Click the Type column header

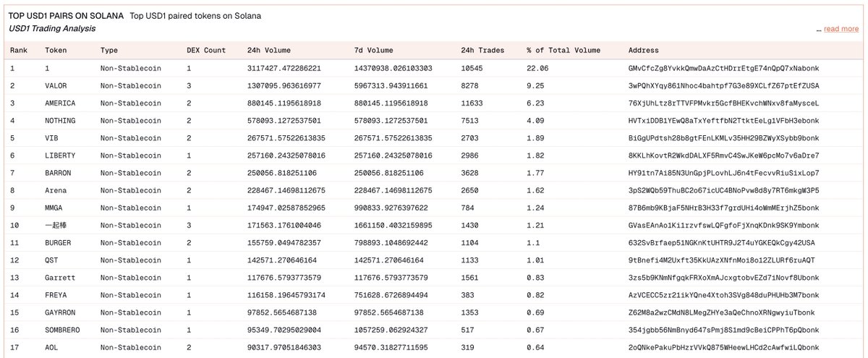point(109,51)
